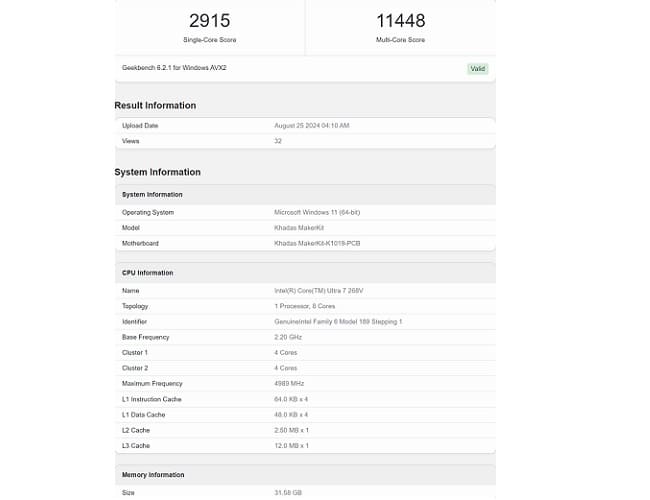Screen dimensions: 650x500
Task: Select the 'Khadas MakerKit' model value
Action: pos(299,228)
